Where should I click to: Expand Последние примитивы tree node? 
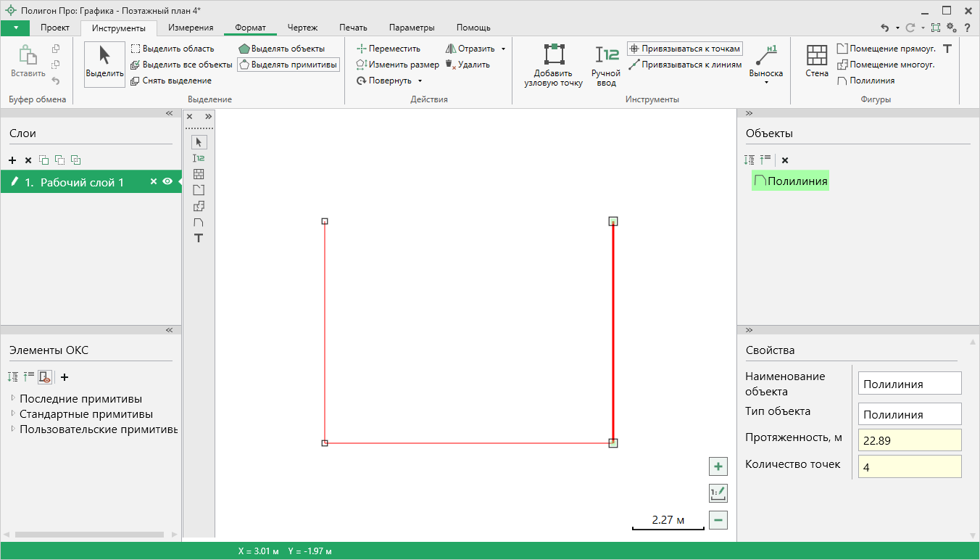tap(13, 399)
